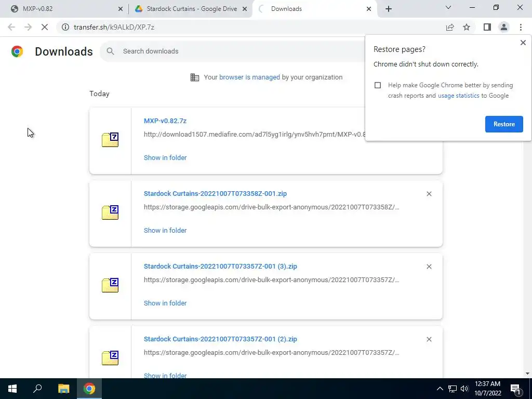The width and height of the screenshot is (532, 399).
Task: Click the Restore button
Action: pos(504,124)
